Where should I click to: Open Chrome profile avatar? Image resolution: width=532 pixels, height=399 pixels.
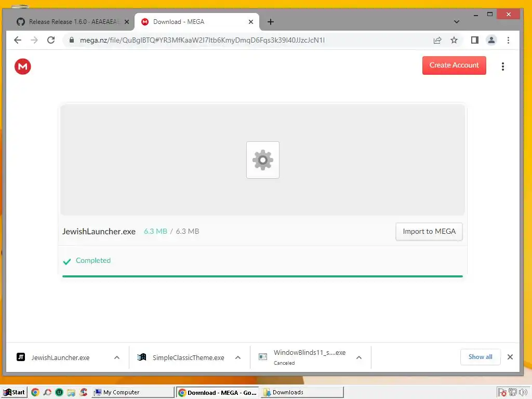click(491, 40)
